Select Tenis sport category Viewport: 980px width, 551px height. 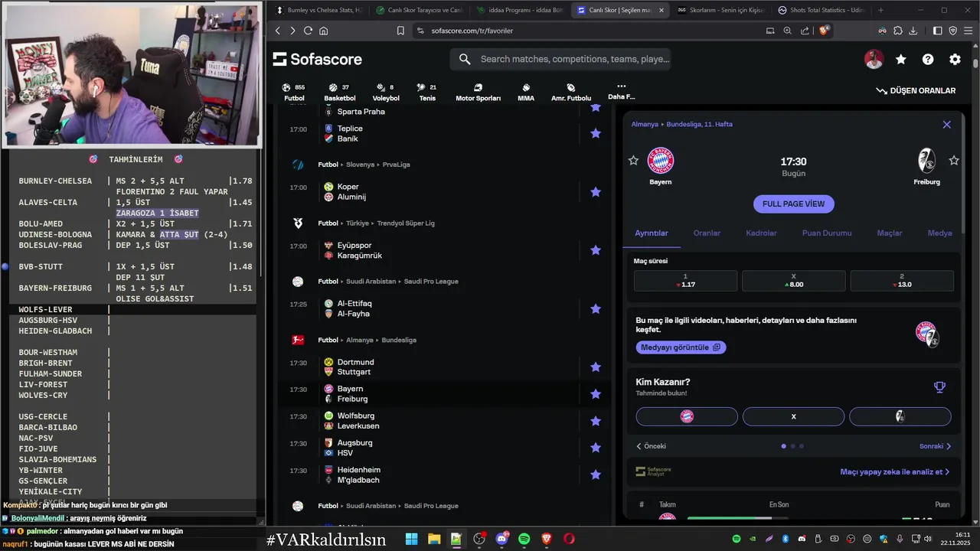click(x=427, y=93)
